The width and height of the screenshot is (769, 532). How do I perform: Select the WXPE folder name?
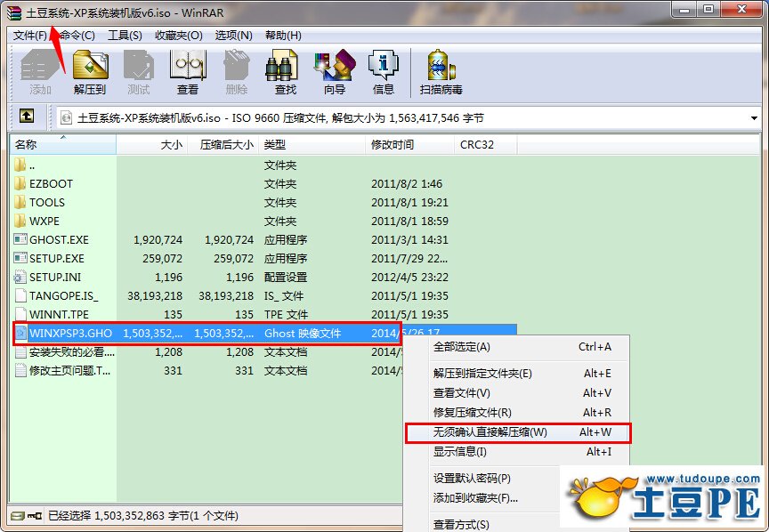click(45, 222)
